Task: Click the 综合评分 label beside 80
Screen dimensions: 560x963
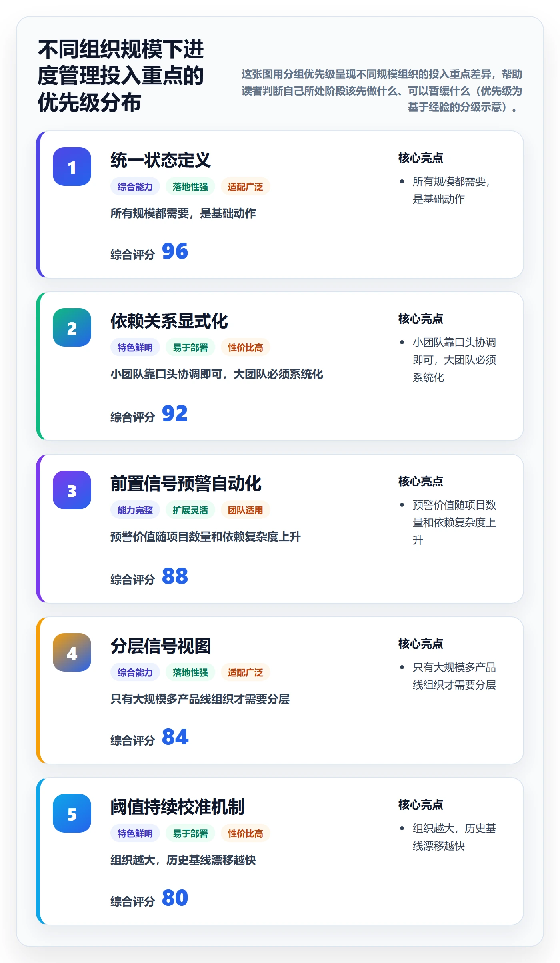Action: (133, 901)
